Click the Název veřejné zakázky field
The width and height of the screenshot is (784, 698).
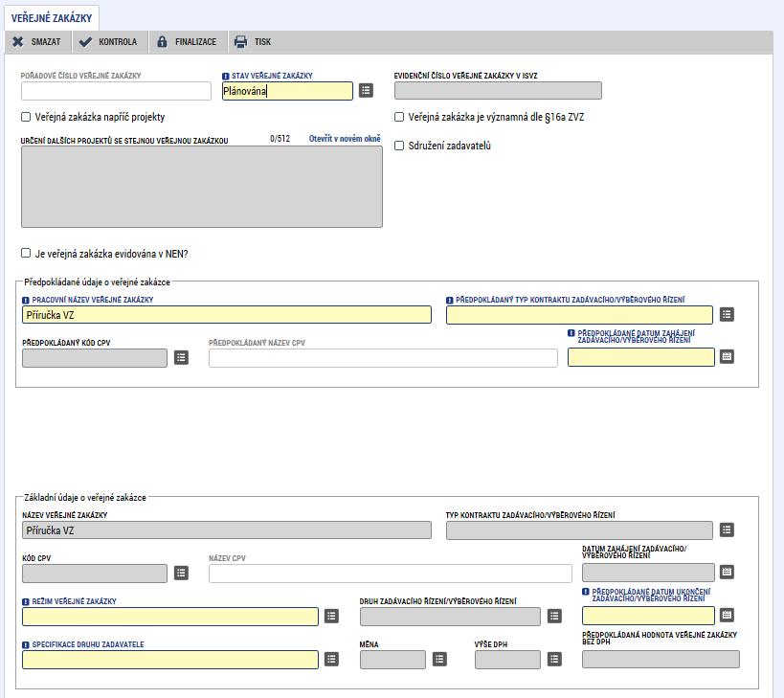click(x=227, y=530)
